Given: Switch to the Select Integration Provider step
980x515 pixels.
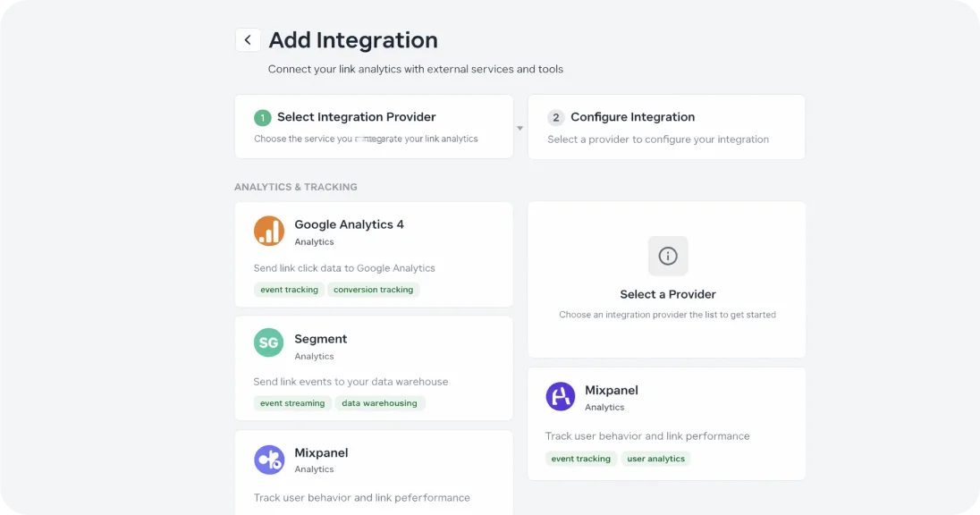Looking at the screenshot, I should [374, 126].
